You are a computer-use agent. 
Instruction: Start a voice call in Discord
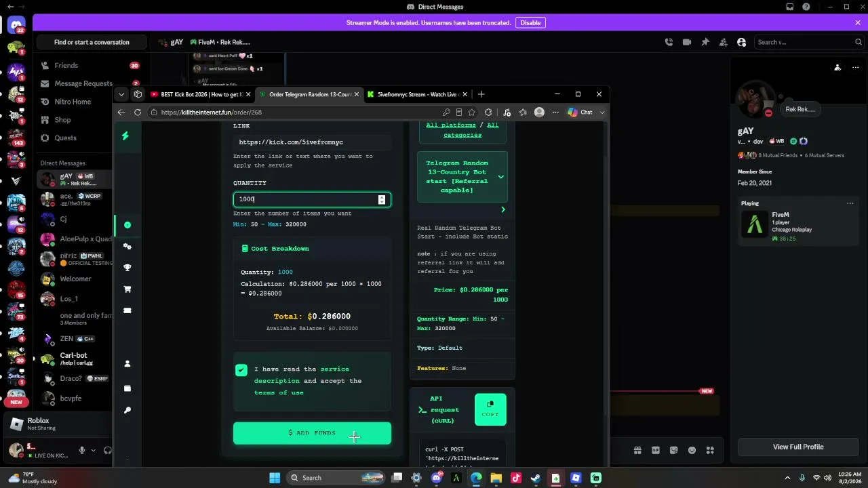[x=669, y=42]
